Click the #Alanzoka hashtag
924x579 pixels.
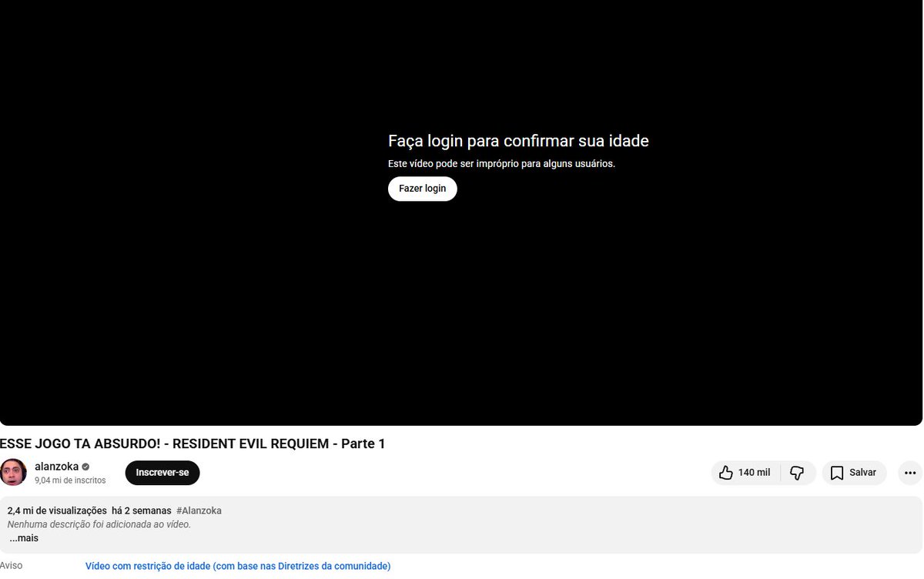point(199,510)
